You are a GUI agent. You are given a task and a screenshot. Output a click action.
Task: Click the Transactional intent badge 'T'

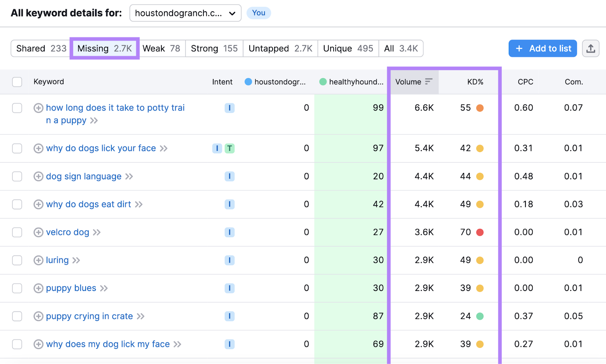coord(230,148)
